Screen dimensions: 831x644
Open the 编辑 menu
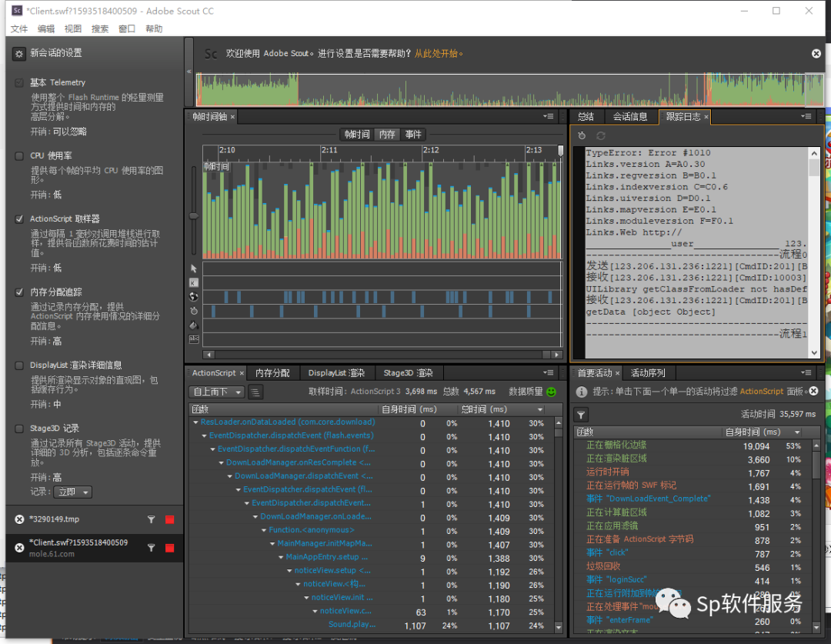[46, 28]
